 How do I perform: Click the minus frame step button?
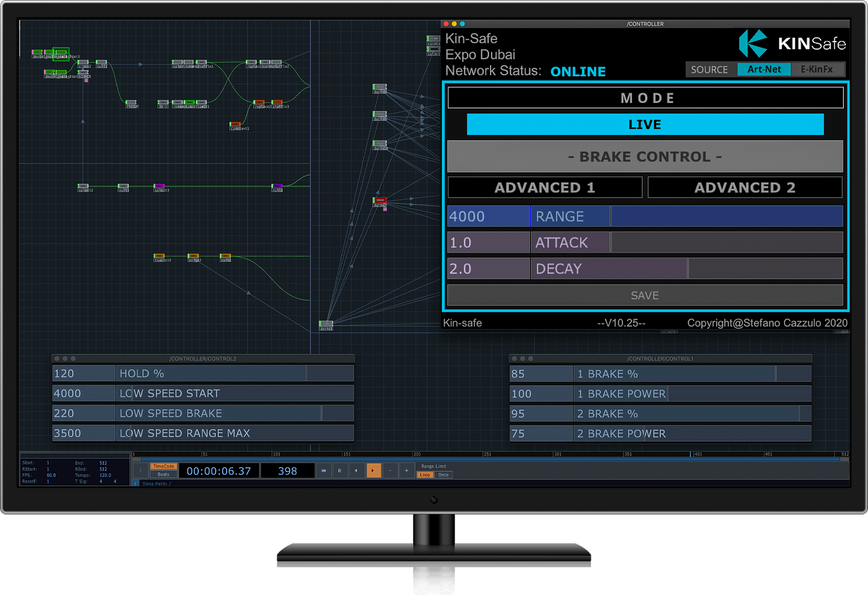point(390,471)
